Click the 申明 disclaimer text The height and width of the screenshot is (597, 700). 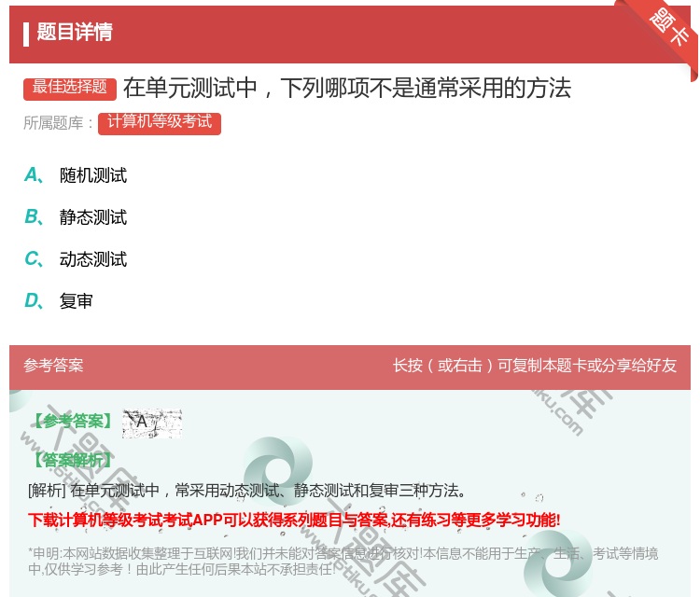coord(343,561)
